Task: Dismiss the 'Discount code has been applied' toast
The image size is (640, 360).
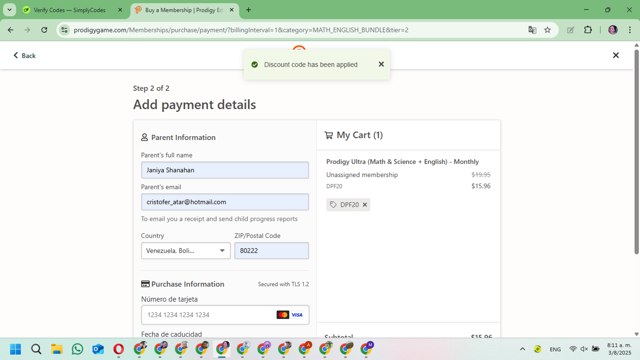Action: tap(381, 64)
